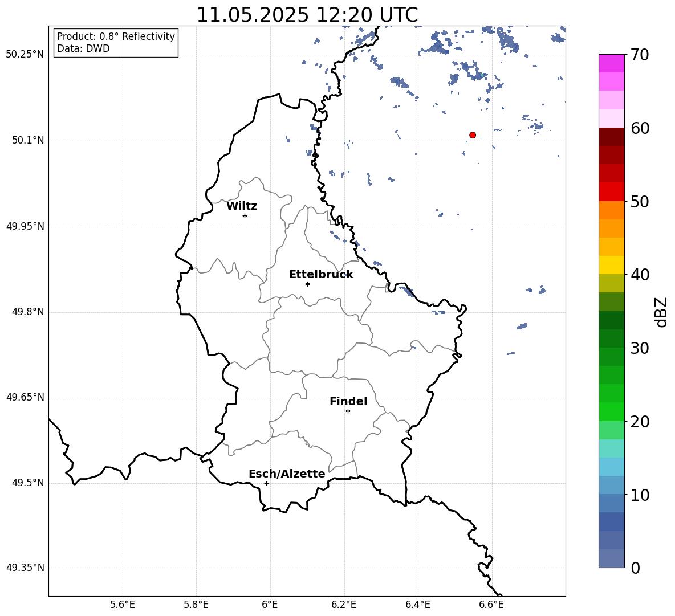The image size is (675, 616).
Task: Click the longitude label 6.2°E
Action: point(344,605)
